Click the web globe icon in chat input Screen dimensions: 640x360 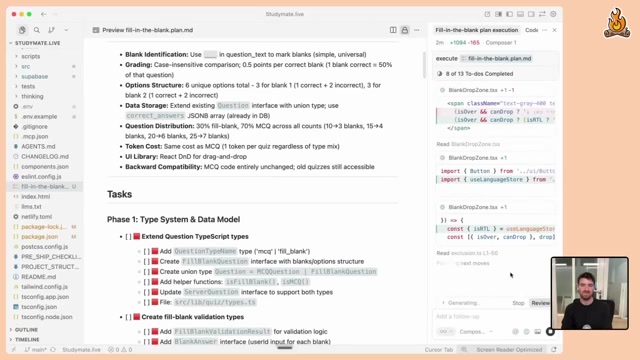tap(527, 331)
